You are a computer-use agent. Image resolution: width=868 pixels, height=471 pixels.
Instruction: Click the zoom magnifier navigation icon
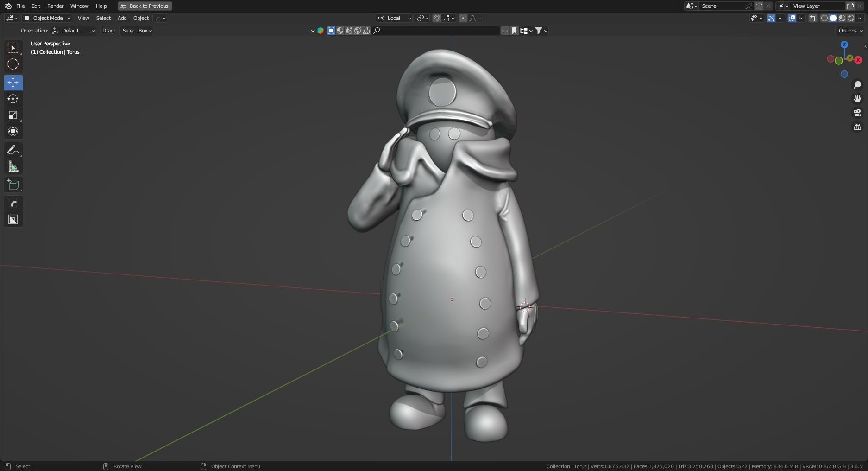857,85
